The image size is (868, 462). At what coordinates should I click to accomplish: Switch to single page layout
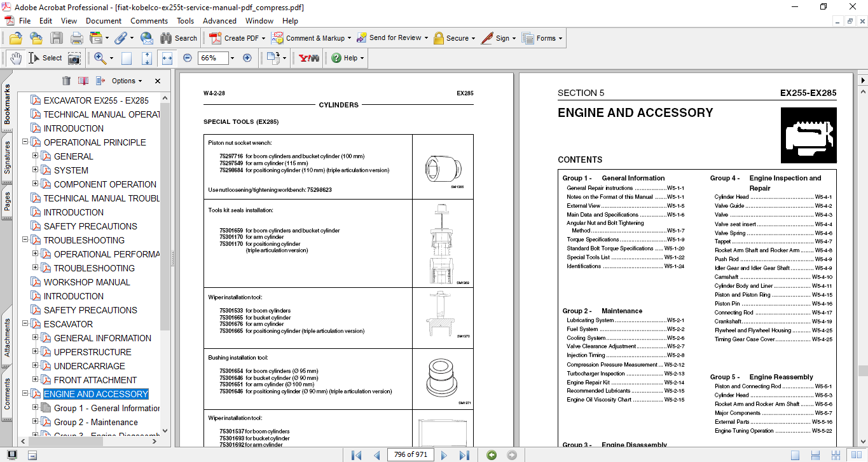tap(795, 455)
